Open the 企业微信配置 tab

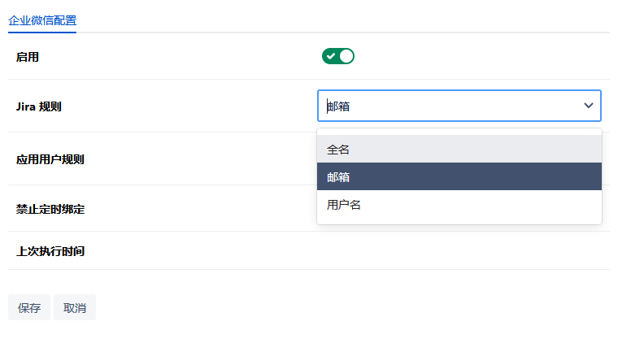(x=42, y=20)
